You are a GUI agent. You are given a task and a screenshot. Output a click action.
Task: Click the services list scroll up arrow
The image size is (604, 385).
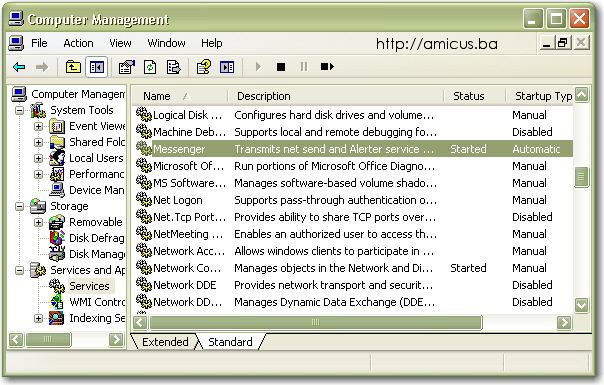582,94
